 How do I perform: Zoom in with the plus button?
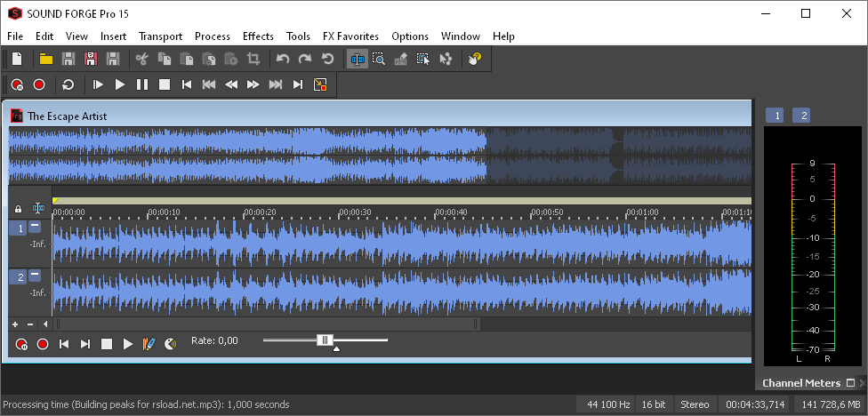tap(15, 324)
